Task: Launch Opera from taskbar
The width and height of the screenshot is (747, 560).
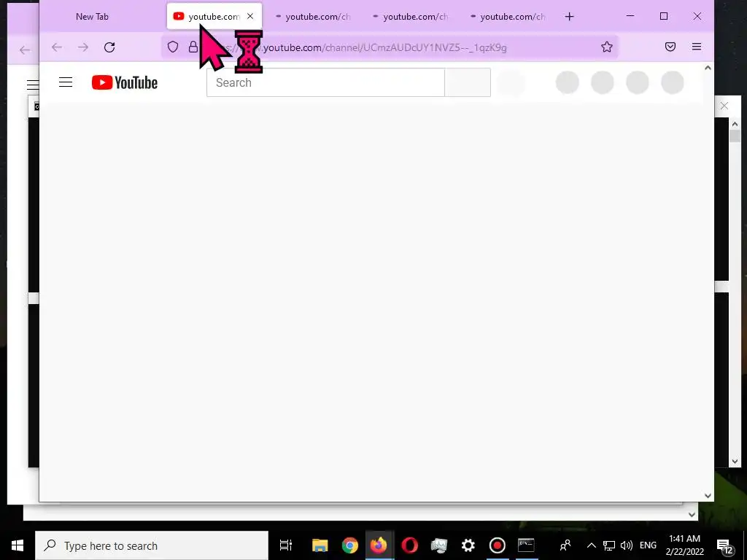Action: pos(409,545)
